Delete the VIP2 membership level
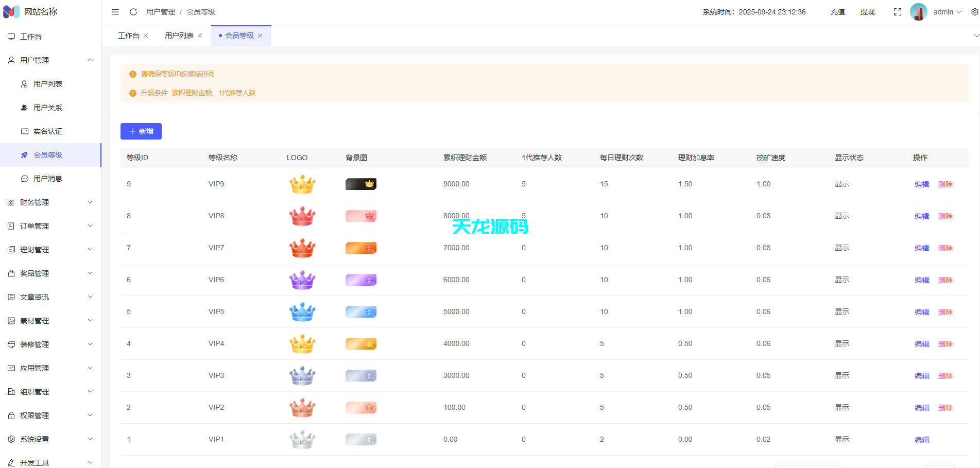This screenshot has height=468, width=980. point(945,407)
